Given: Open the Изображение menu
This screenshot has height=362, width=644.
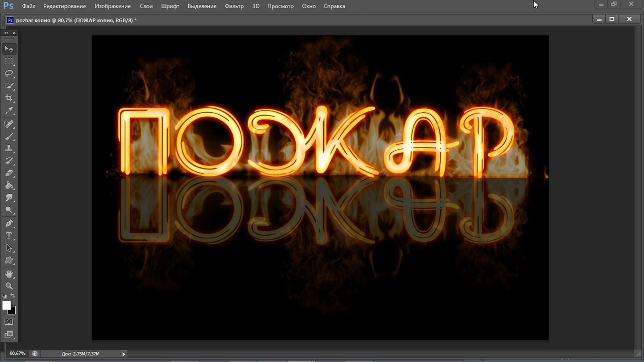Looking at the screenshot, I should [x=113, y=6].
